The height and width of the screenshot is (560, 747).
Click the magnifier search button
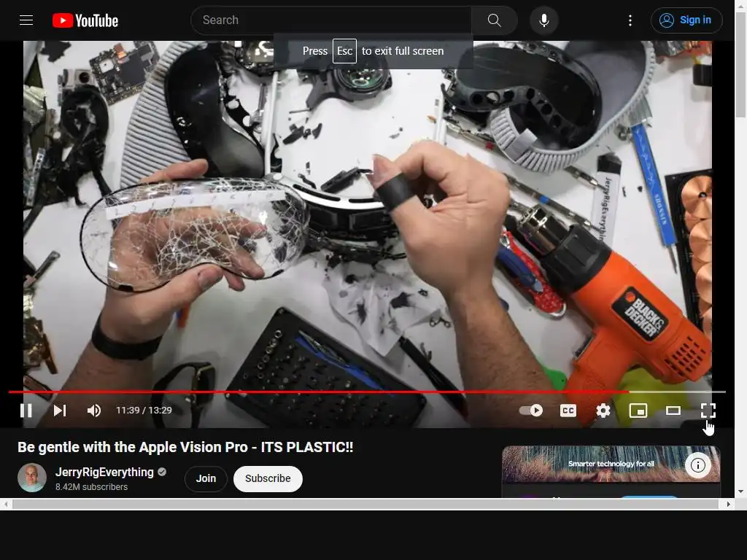click(494, 20)
